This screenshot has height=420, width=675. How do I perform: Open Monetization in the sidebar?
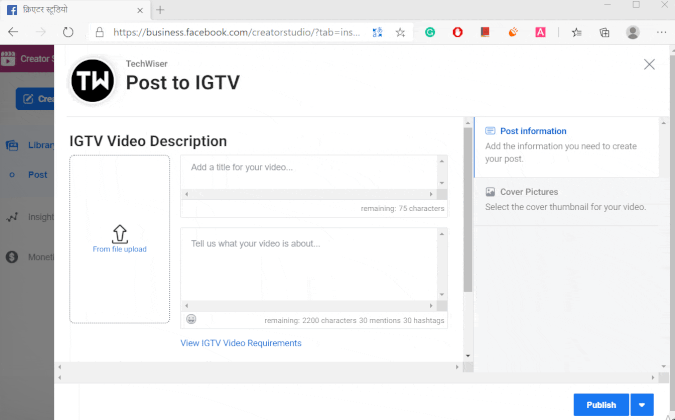(x=41, y=257)
